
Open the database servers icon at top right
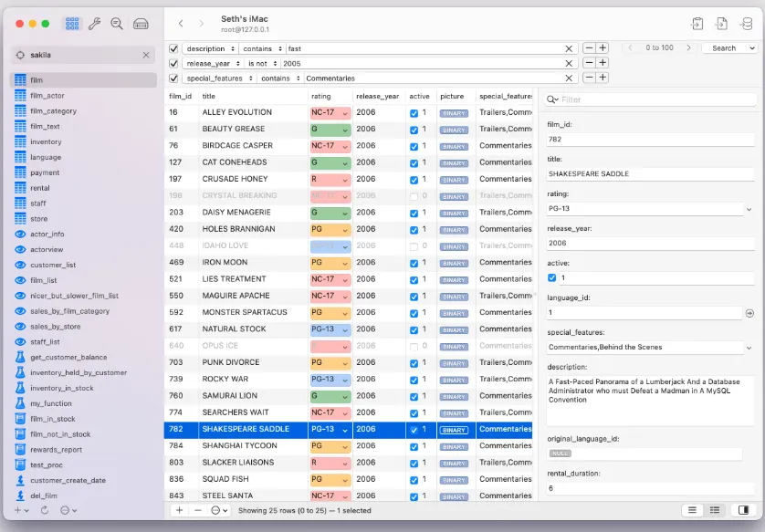pyautogui.click(x=746, y=24)
